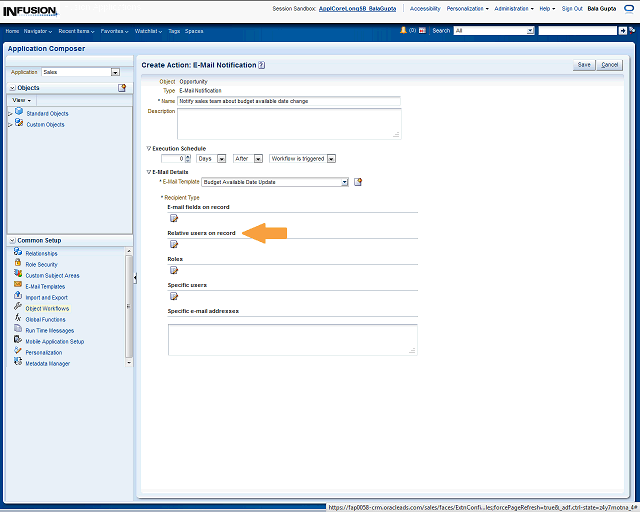Viewport: 640px width, 512px height.
Task: Click edit icon under Relative users on record
Action: [173, 244]
